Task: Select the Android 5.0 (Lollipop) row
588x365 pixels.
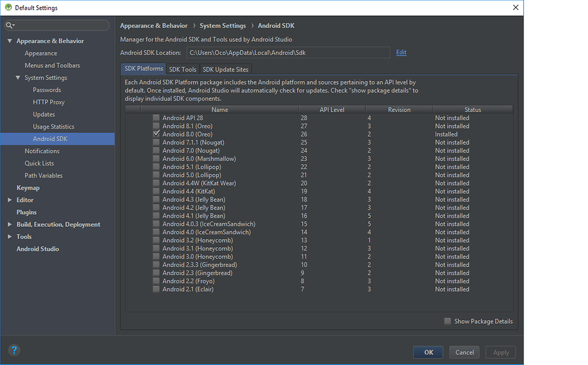Action: coord(319,175)
